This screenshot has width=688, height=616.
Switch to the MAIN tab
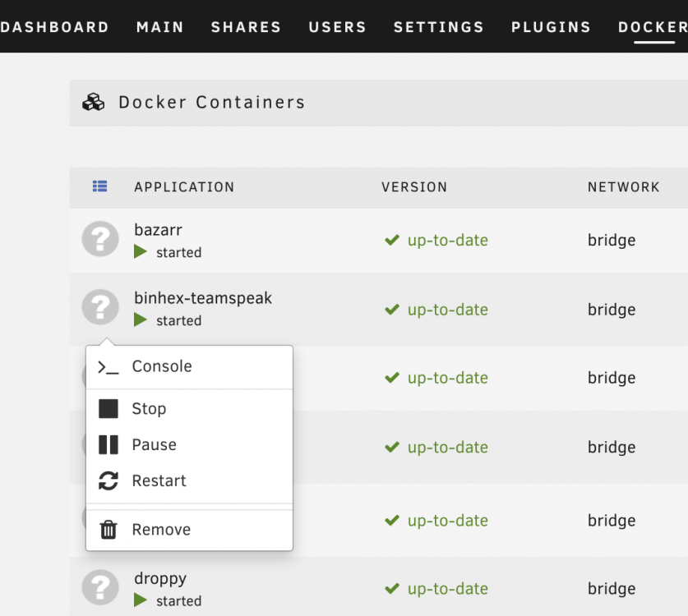pos(160,27)
